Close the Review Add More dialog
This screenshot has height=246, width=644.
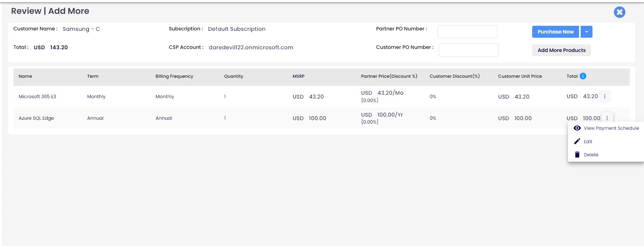click(x=619, y=12)
